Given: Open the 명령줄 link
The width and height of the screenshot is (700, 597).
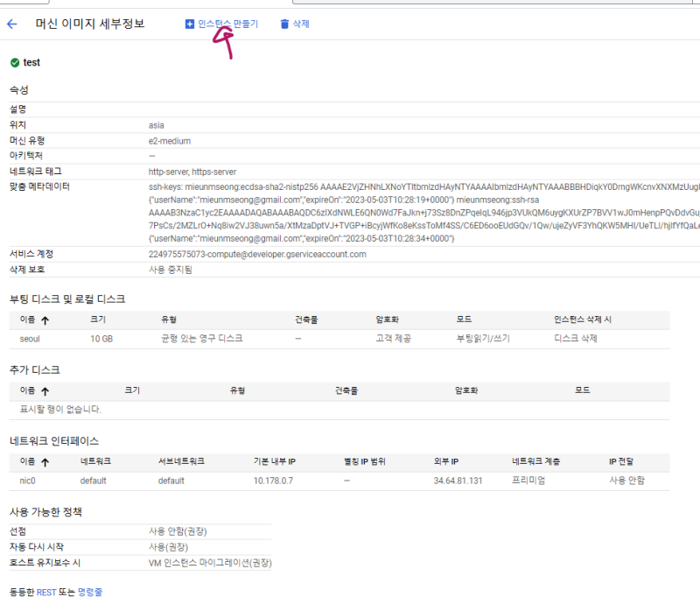Looking at the screenshot, I should (90, 592).
